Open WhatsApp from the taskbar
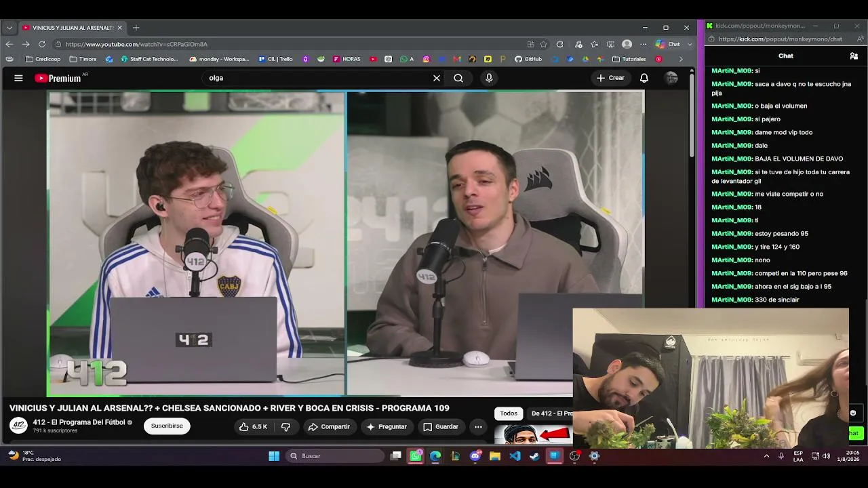The image size is (868, 488). (x=416, y=456)
